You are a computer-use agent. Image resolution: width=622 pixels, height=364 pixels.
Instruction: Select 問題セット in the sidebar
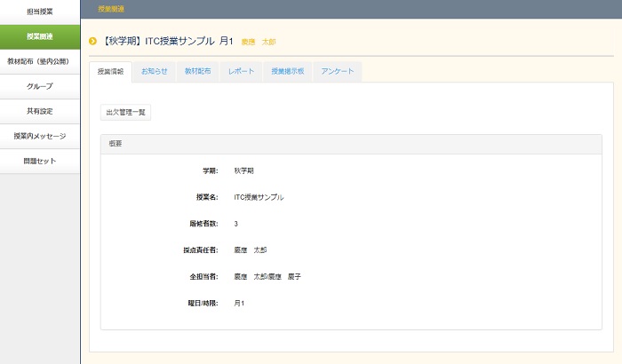(x=40, y=161)
